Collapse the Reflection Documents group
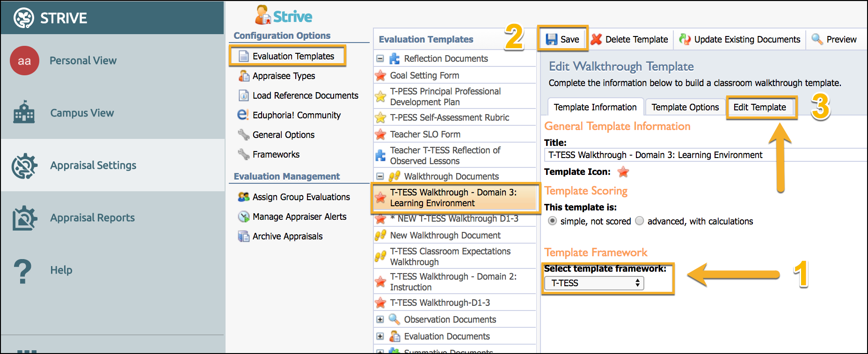The image size is (868, 354). pyautogui.click(x=380, y=59)
